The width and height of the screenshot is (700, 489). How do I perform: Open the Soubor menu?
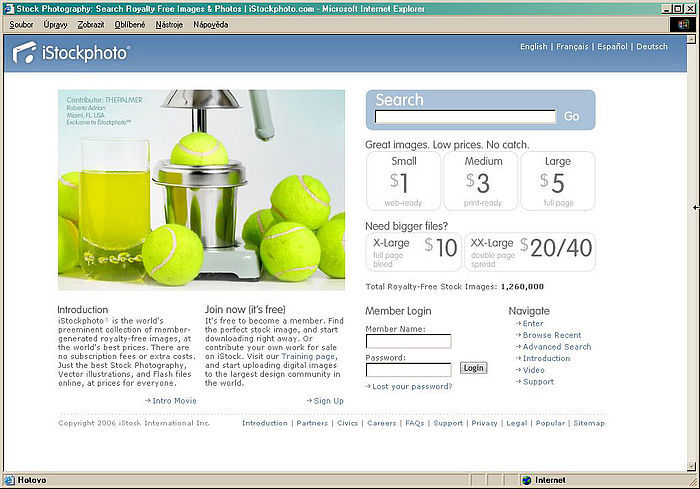(21, 24)
